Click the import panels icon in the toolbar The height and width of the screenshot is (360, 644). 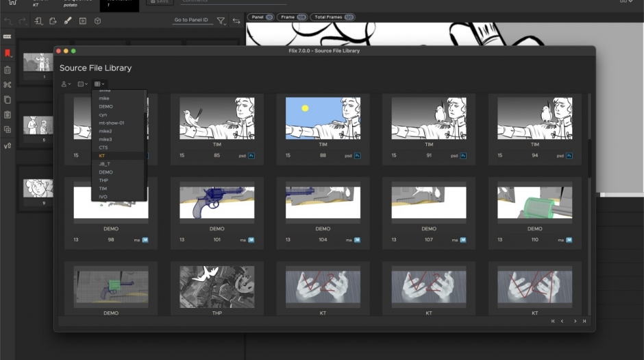38,21
